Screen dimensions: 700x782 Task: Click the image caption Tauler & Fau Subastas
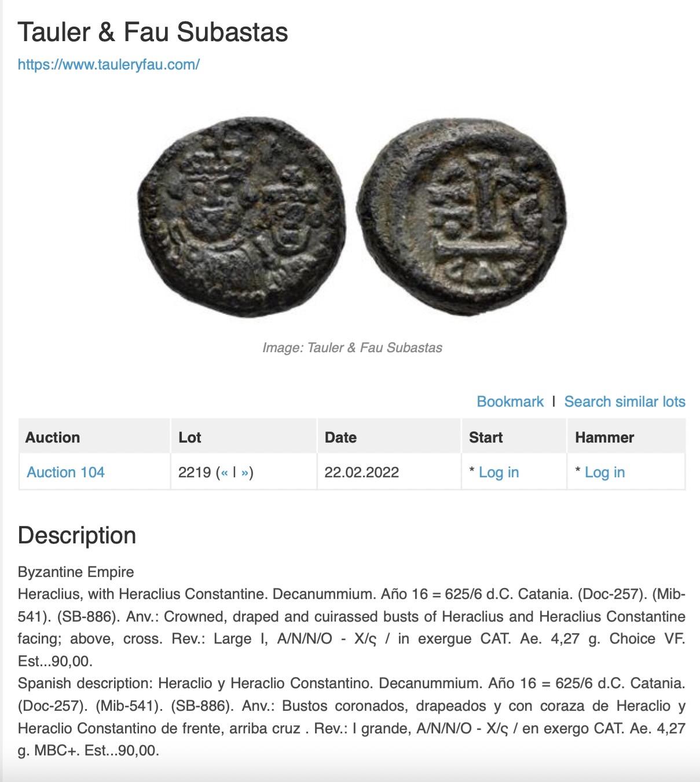pyautogui.click(x=352, y=348)
